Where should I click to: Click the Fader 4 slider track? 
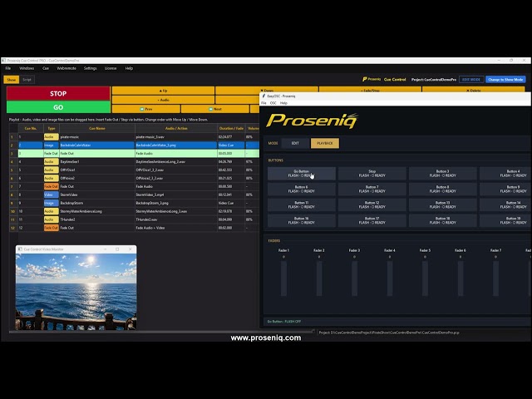[x=390, y=278]
